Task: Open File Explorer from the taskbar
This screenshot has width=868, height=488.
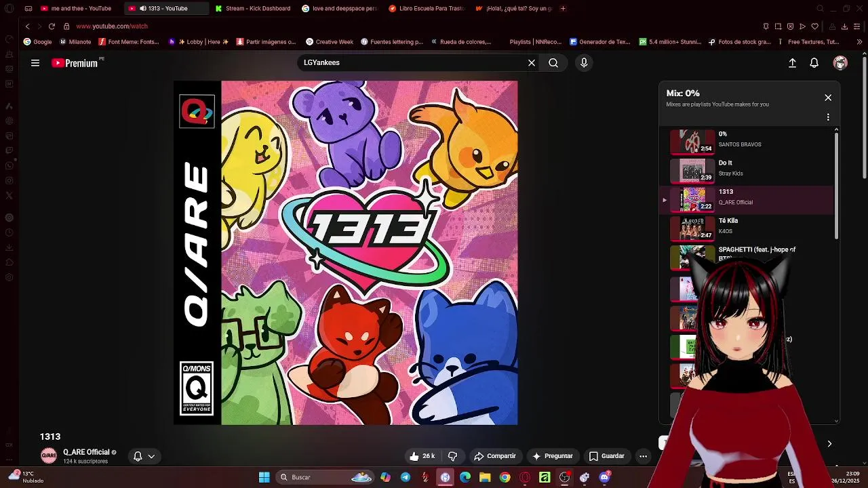Action: (485, 477)
